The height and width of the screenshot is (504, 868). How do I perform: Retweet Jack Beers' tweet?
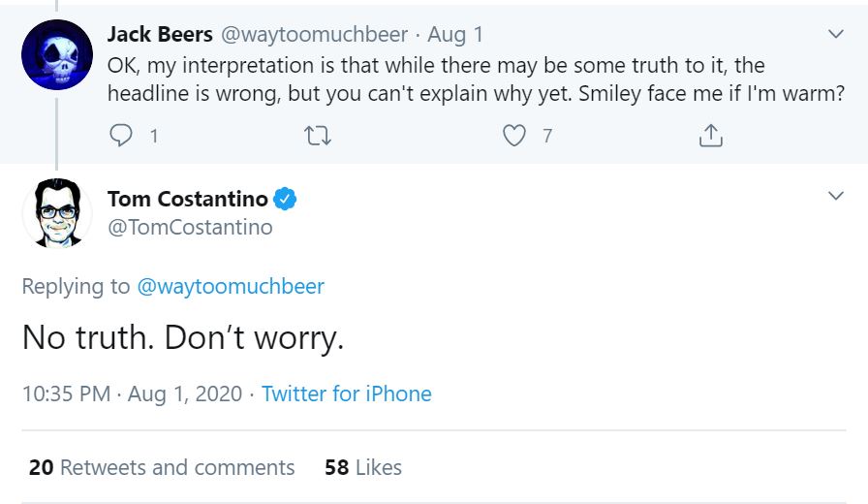point(317,137)
